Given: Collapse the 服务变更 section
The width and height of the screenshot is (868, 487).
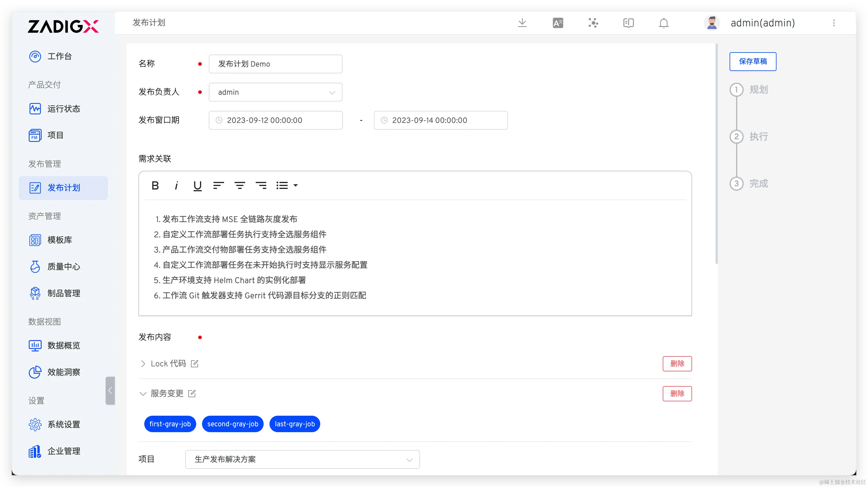Looking at the screenshot, I should click(x=143, y=394).
